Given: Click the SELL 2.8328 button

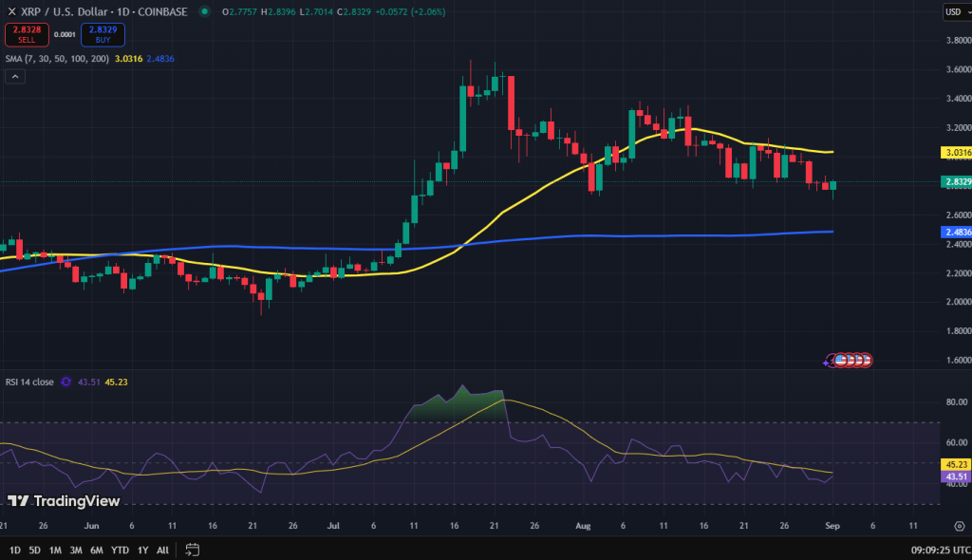Looking at the screenshot, I should [27, 34].
